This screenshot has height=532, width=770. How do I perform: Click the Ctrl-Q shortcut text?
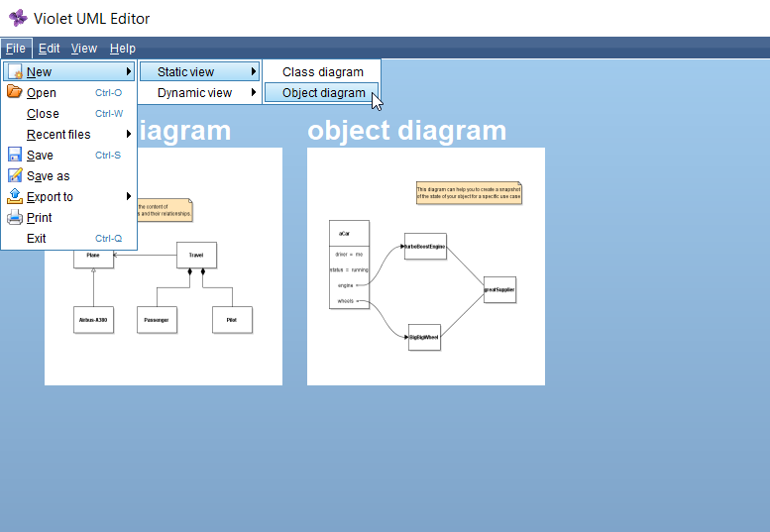coord(109,239)
